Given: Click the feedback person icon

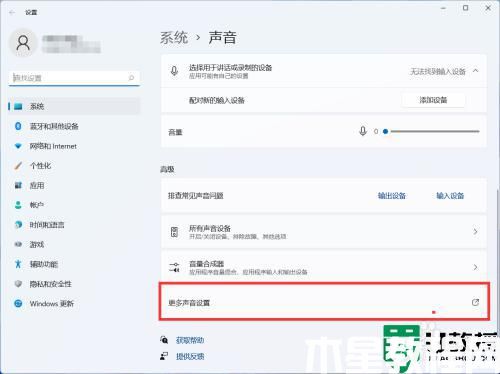Looking at the screenshot, I should tap(164, 356).
